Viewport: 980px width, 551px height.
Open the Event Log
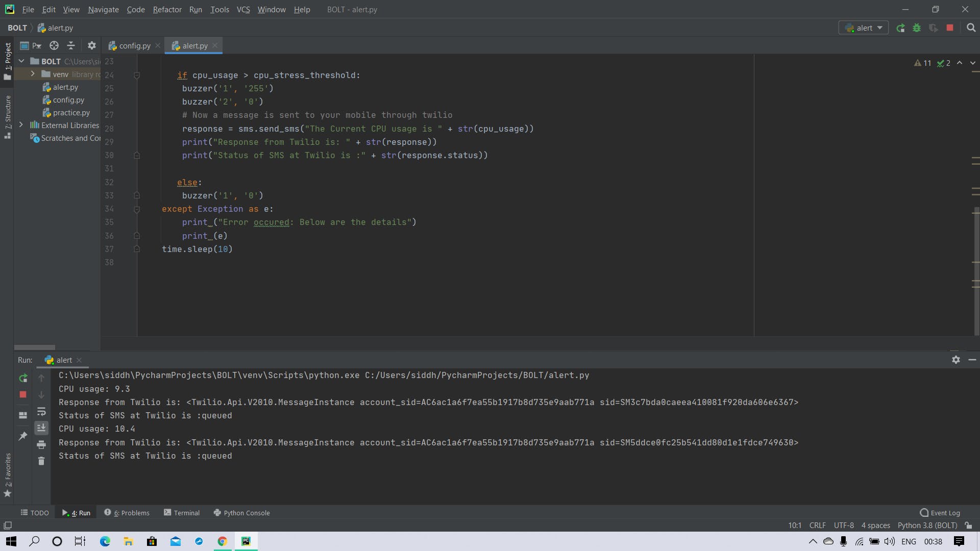[940, 513]
